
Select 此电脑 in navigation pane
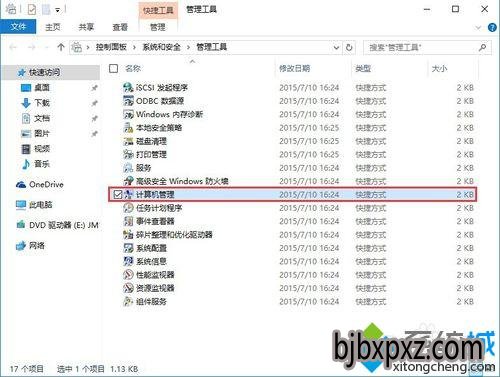(x=40, y=205)
